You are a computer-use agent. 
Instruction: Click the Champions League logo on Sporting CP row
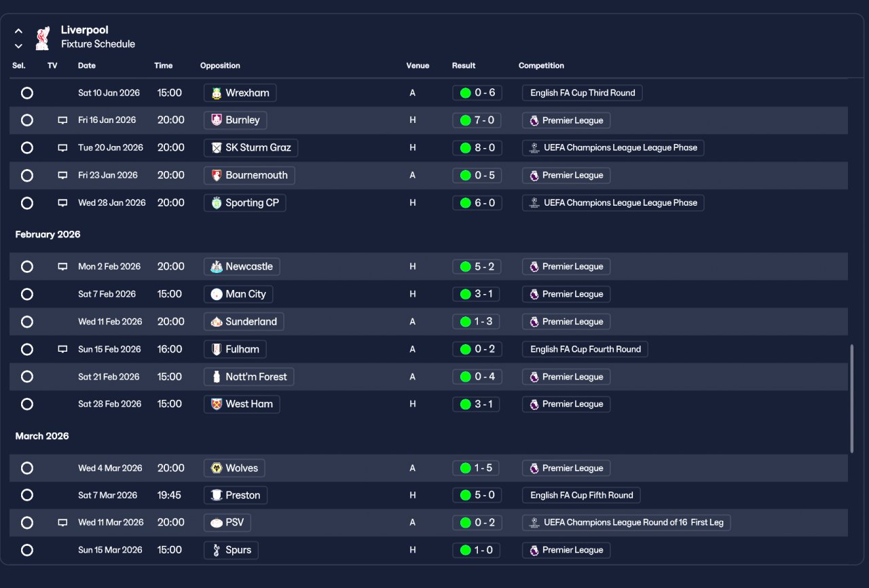click(534, 203)
